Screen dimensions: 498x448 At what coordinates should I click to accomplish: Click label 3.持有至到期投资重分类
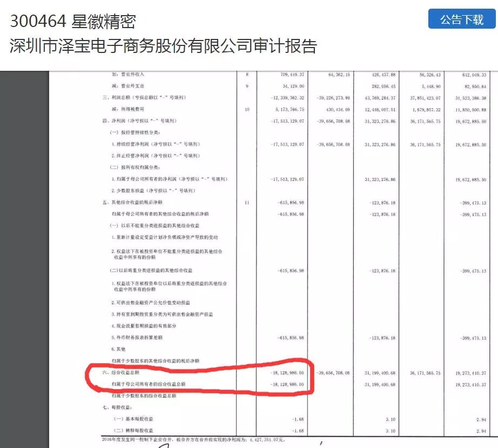point(162,314)
